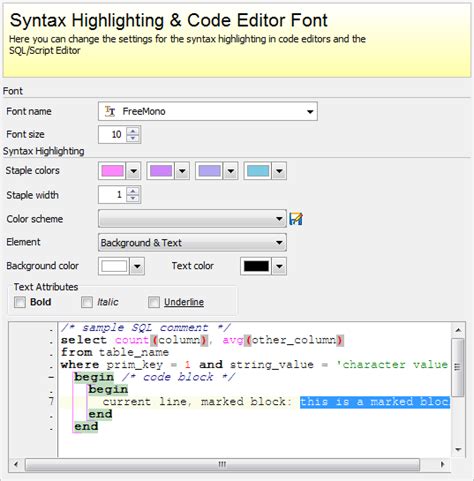Screen dimensions: 474x481
Task: Click line number 7 in the gutter
Action: [x=51, y=401]
